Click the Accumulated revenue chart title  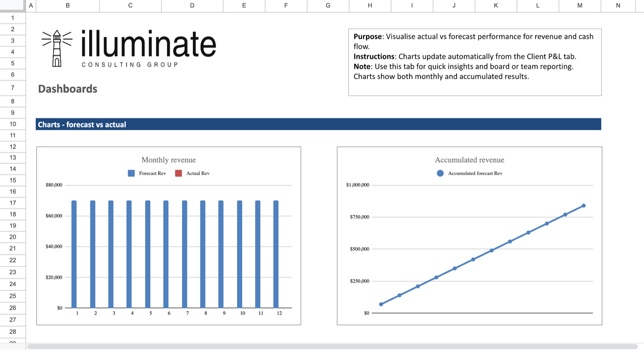click(x=469, y=160)
